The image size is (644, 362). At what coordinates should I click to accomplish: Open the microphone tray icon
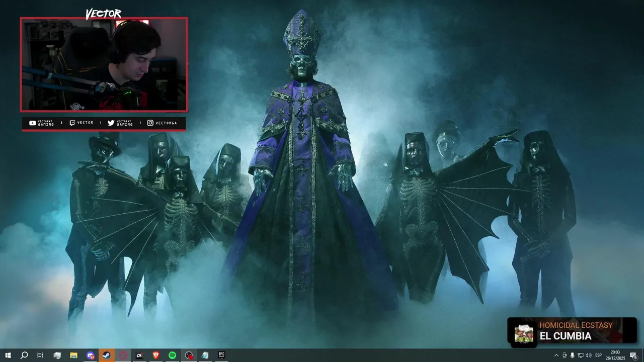pyautogui.click(x=572, y=355)
